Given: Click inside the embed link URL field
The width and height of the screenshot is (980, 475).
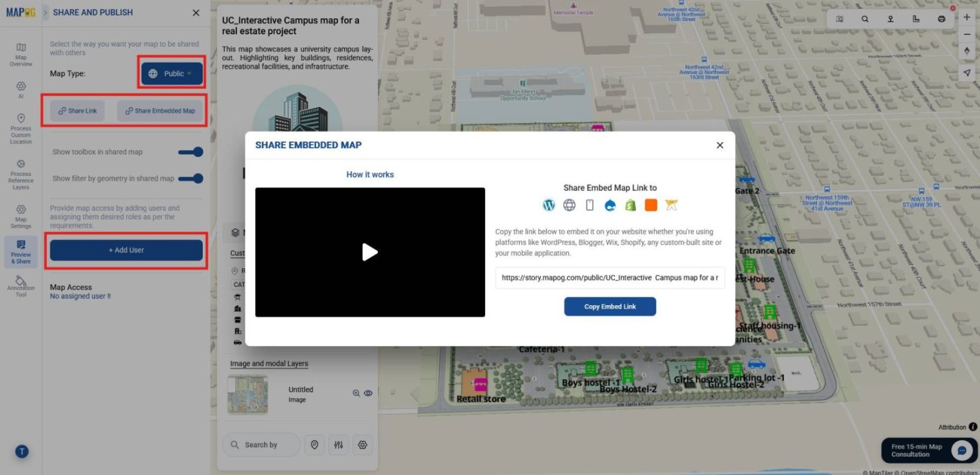Looking at the screenshot, I should coord(610,278).
